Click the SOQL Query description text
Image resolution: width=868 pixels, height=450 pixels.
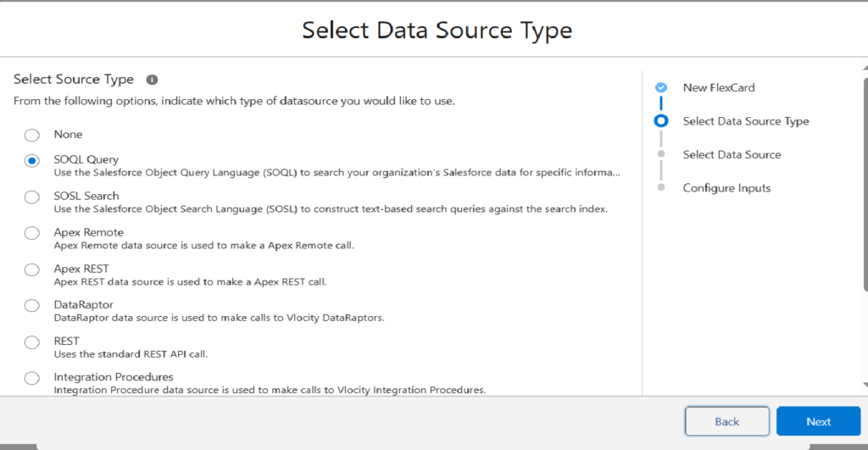pyautogui.click(x=337, y=173)
